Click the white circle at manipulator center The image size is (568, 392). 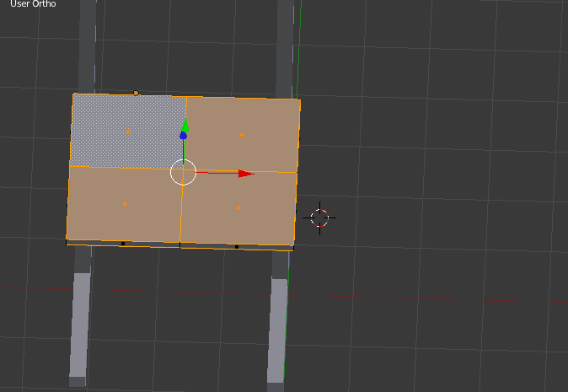coord(184,172)
